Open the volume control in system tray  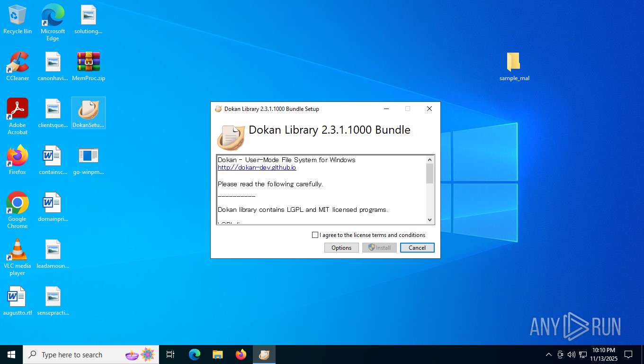point(571,355)
